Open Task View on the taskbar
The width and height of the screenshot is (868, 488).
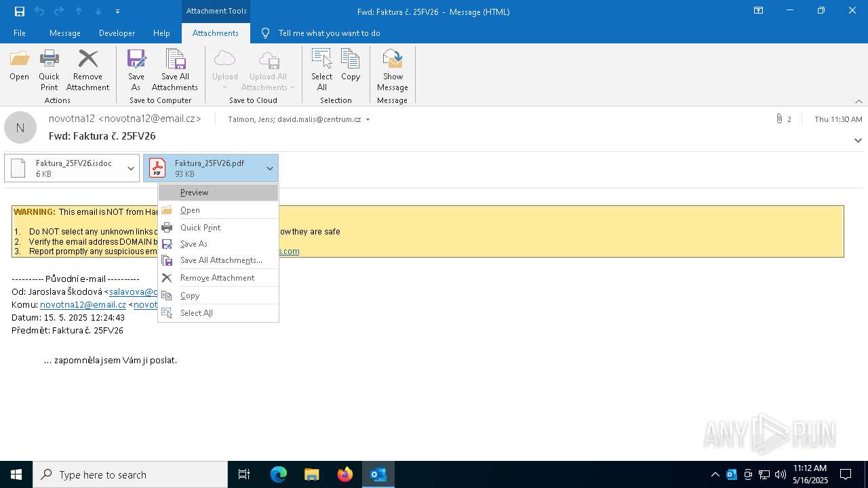click(x=244, y=474)
